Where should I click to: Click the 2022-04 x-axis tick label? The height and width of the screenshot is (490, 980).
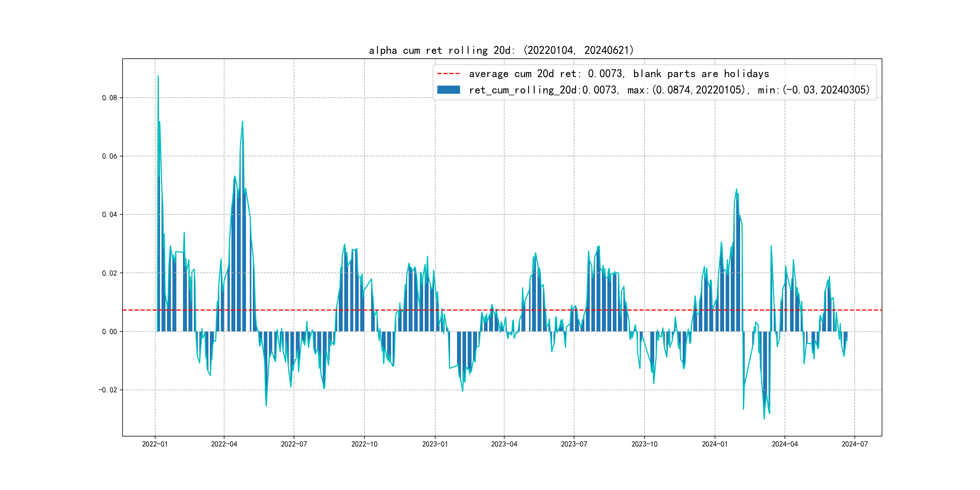pyautogui.click(x=224, y=444)
